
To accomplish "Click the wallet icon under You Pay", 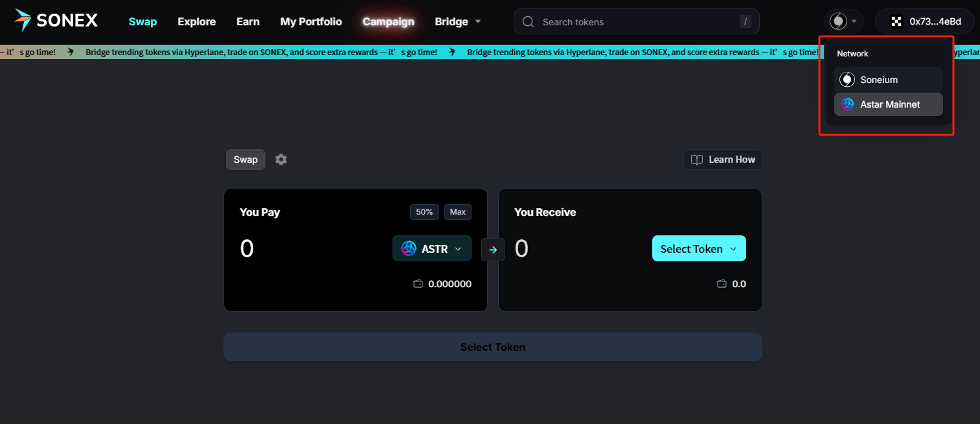I will pos(418,284).
